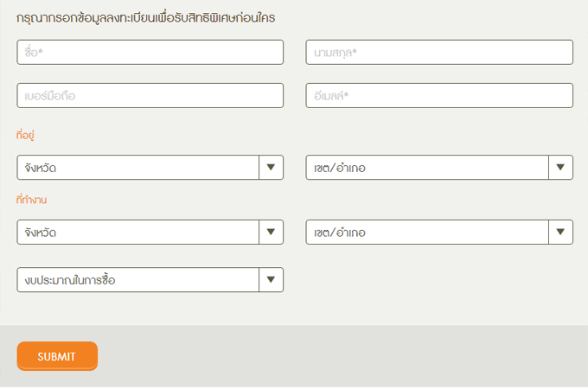Image resolution: width=588 pixels, height=389 pixels.
Task: Click the เบอร์มือถือ mobile number field
Action: 150,95
